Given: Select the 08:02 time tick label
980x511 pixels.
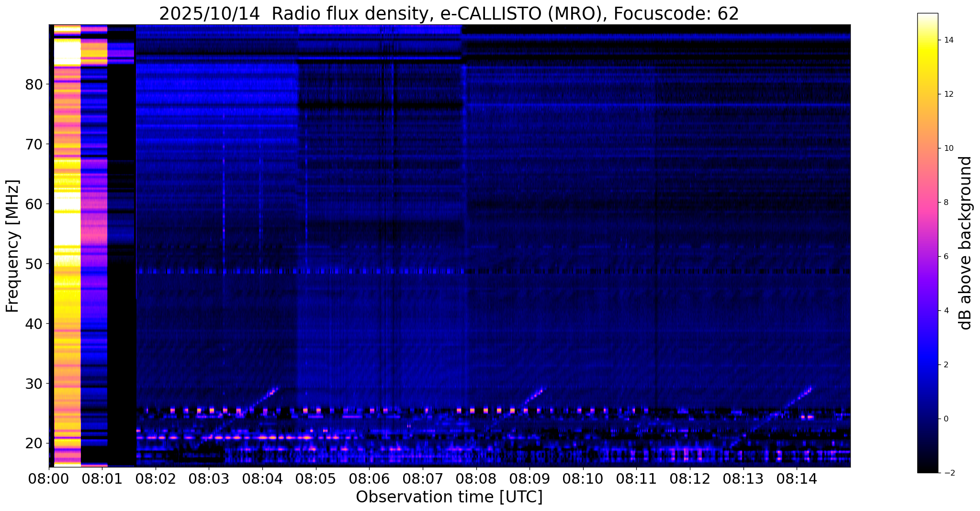Looking at the screenshot, I should tap(156, 479).
